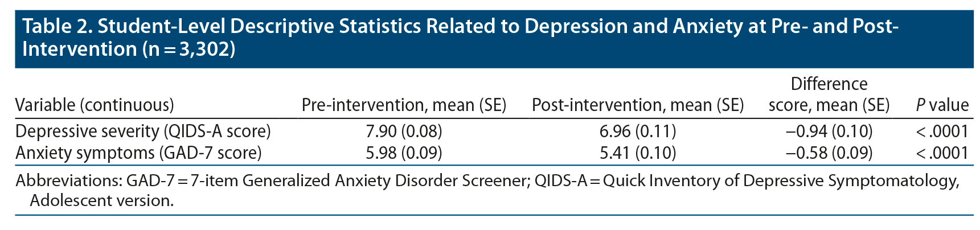Select the Depressive severity (QIDS-A score) row label

pos(143,132)
